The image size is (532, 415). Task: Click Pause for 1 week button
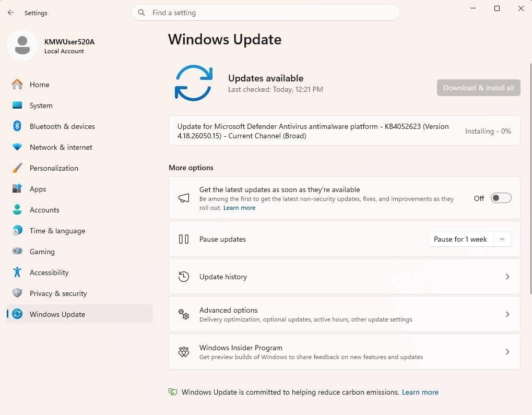460,239
